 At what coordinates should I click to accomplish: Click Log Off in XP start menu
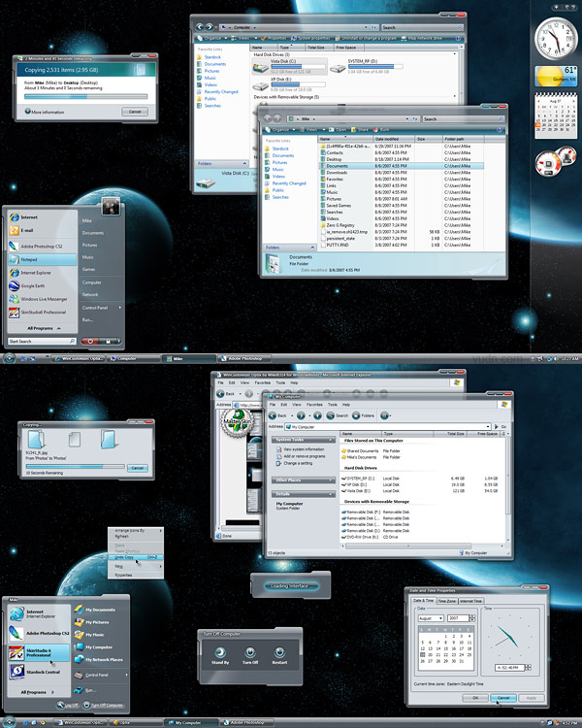(x=67, y=705)
